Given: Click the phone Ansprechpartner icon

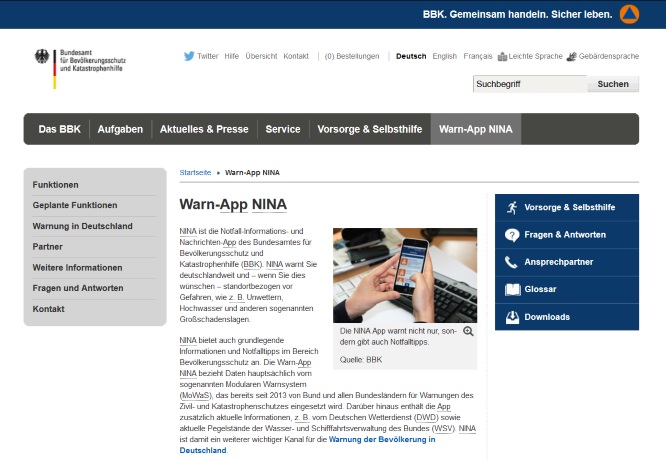Looking at the screenshot, I should click(513, 262).
